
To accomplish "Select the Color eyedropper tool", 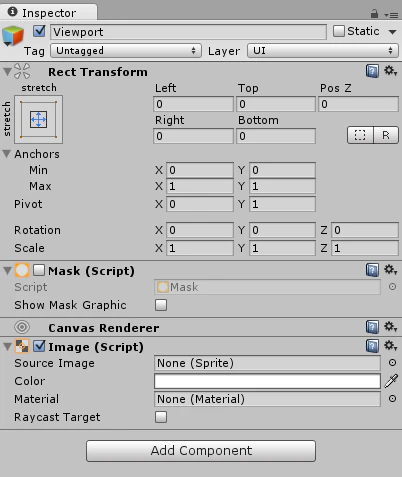I will coord(391,381).
